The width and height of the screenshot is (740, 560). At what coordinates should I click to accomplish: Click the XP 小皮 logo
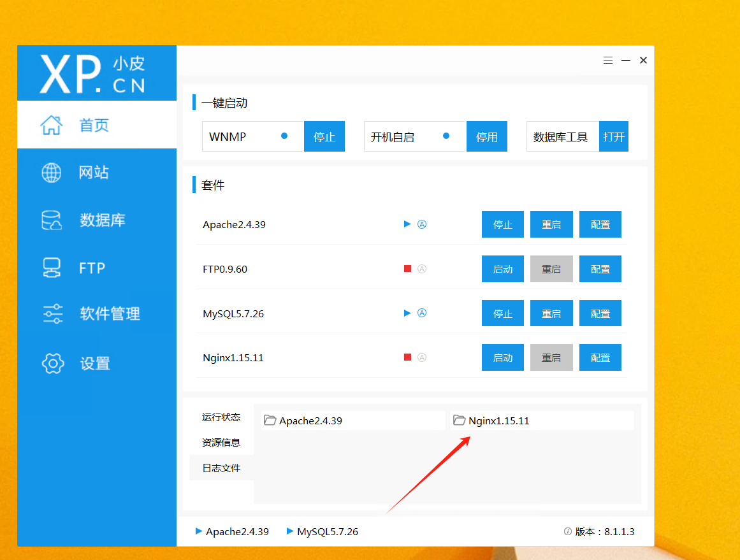pos(92,74)
